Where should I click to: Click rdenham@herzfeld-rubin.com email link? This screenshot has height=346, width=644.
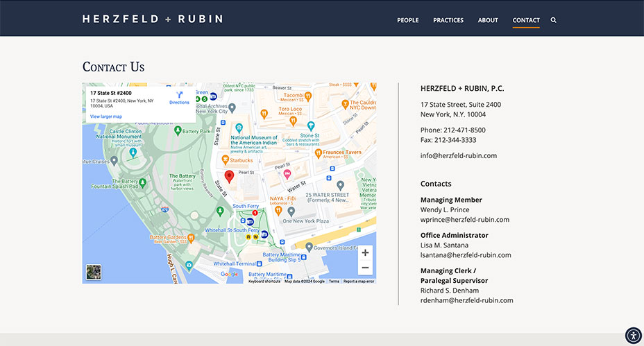click(x=466, y=300)
